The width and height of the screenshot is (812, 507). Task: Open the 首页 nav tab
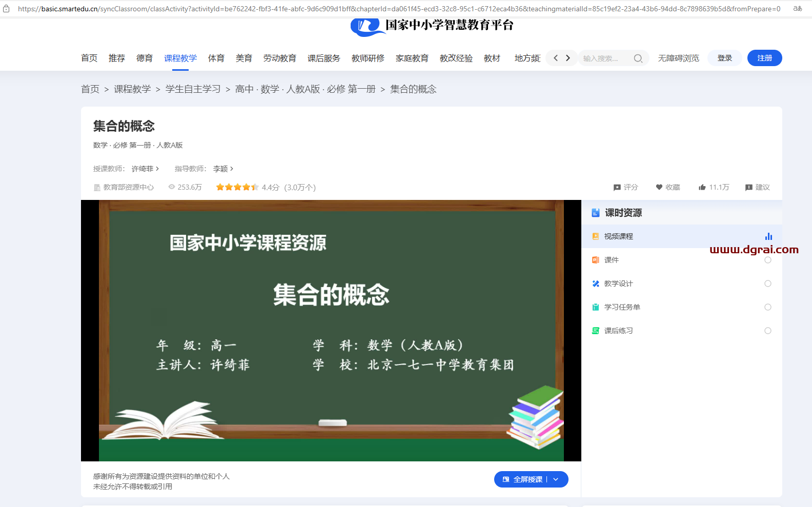[x=89, y=58]
